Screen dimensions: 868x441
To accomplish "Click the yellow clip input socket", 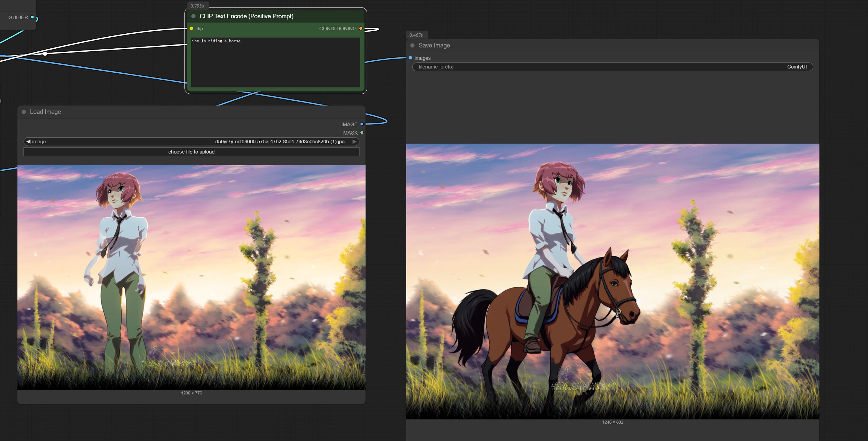I will [191, 29].
